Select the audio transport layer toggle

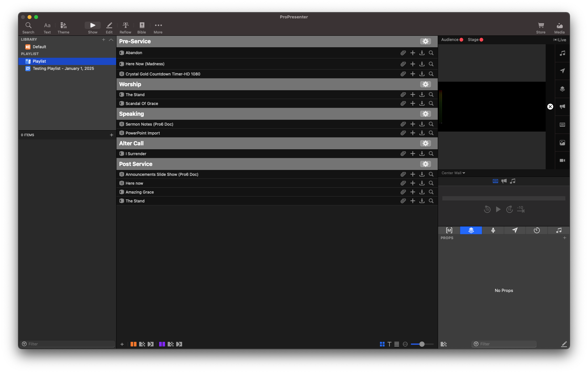[513, 181]
